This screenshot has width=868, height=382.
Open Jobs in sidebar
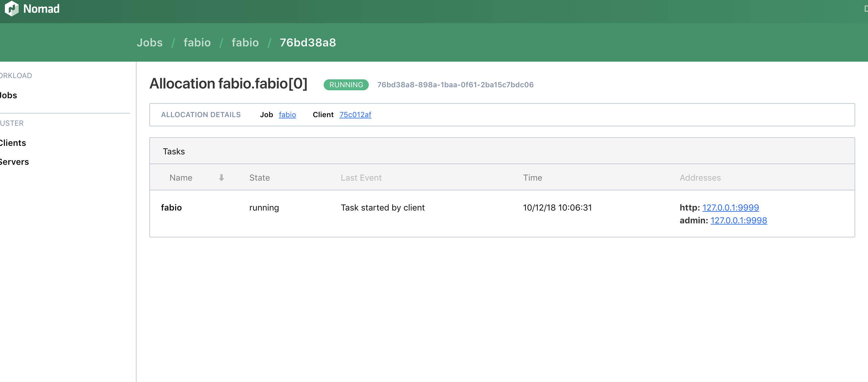click(9, 95)
